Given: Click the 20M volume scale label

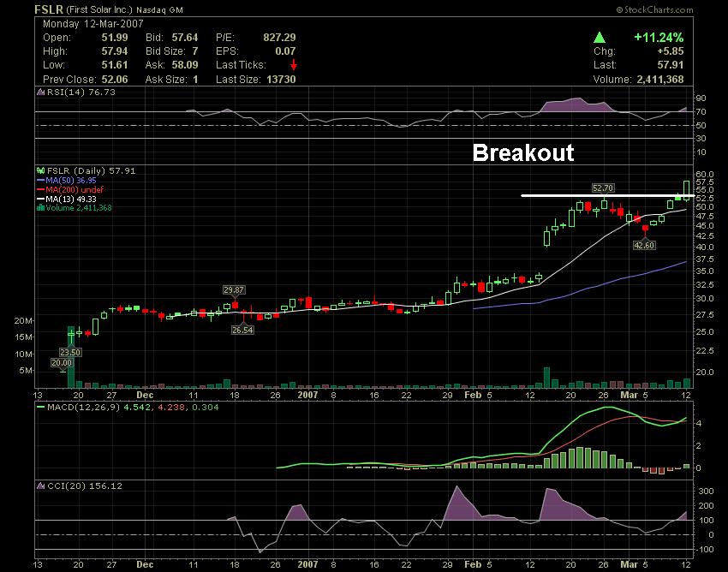Looking at the screenshot, I should (x=23, y=321).
